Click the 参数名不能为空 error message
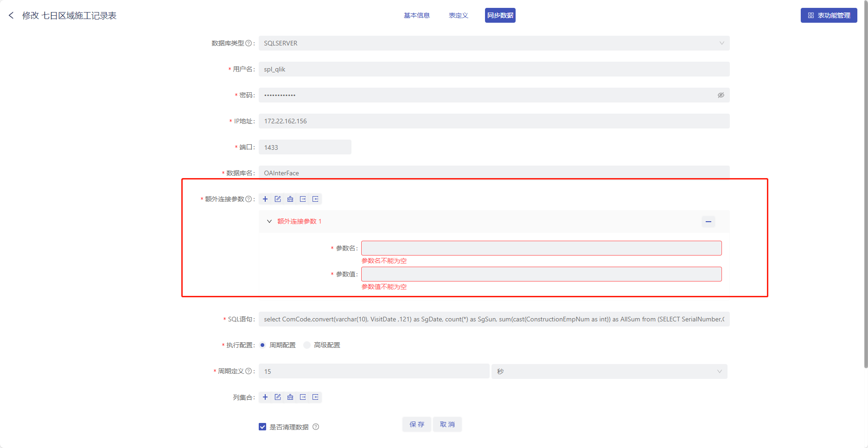868x448 pixels. click(384, 261)
